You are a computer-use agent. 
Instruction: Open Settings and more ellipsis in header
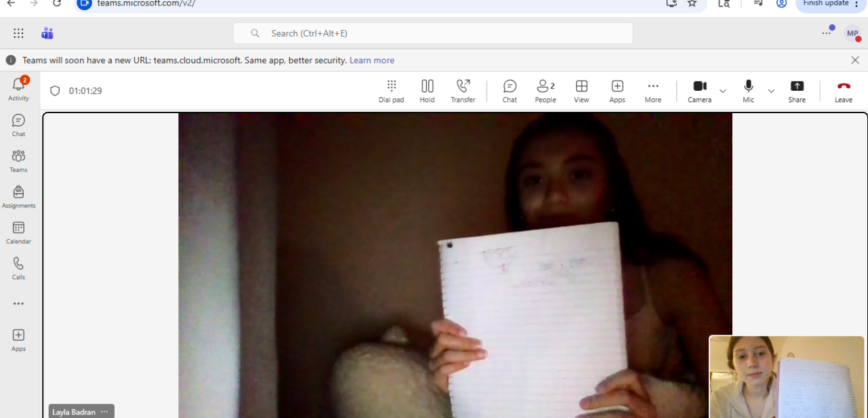827,33
